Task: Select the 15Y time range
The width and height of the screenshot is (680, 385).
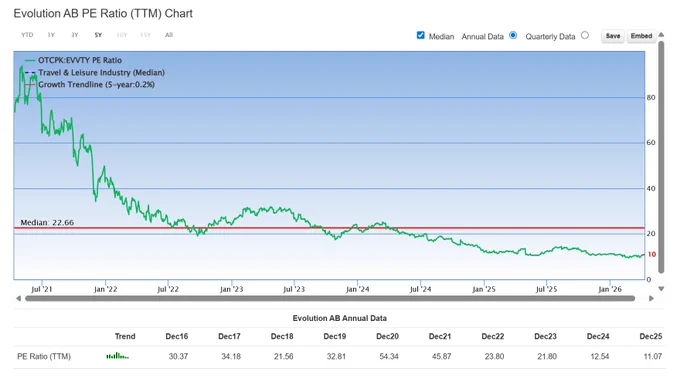Action: (x=145, y=35)
